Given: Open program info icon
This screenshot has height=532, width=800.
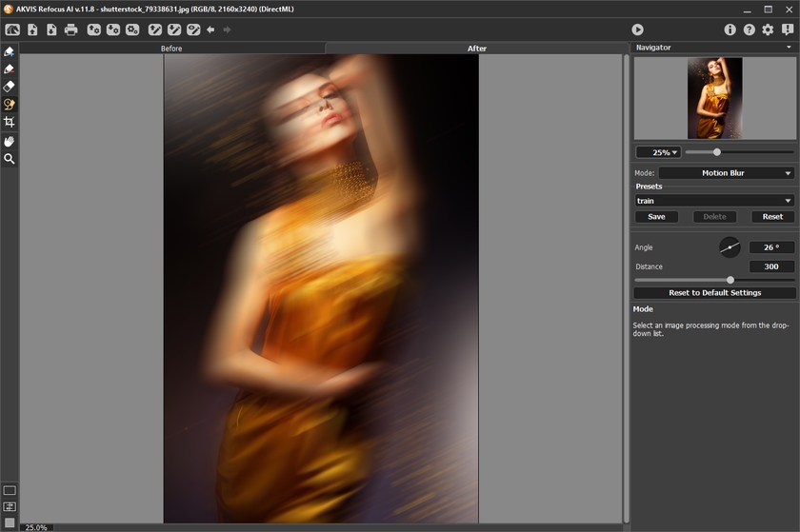Looking at the screenshot, I should [730, 30].
